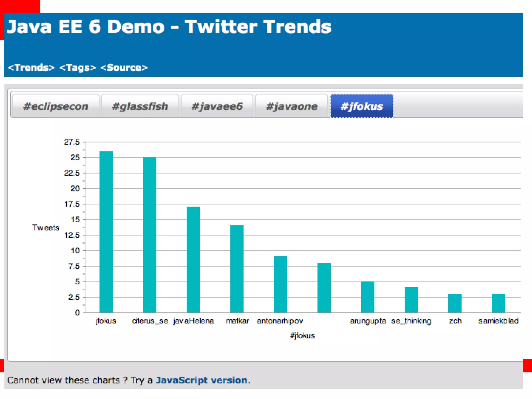Click the samiekblad bar
The height and width of the screenshot is (399, 532).
[498, 303]
